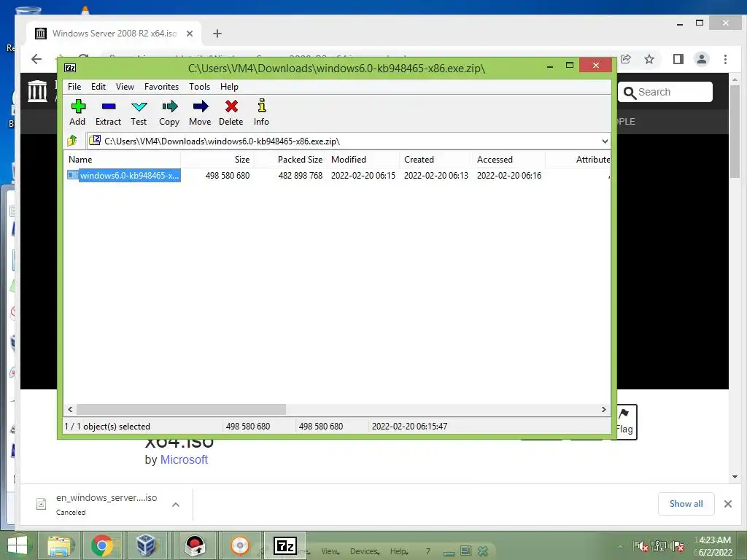Viewport: 747px width, 560px height.
Task: Open the View menu in 7-Zip
Action: [125, 87]
